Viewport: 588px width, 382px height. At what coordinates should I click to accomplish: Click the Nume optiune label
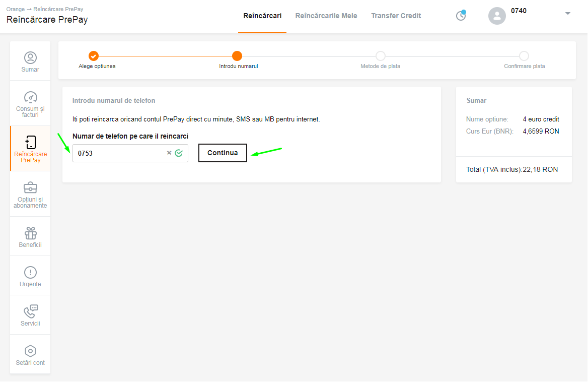click(487, 119)
